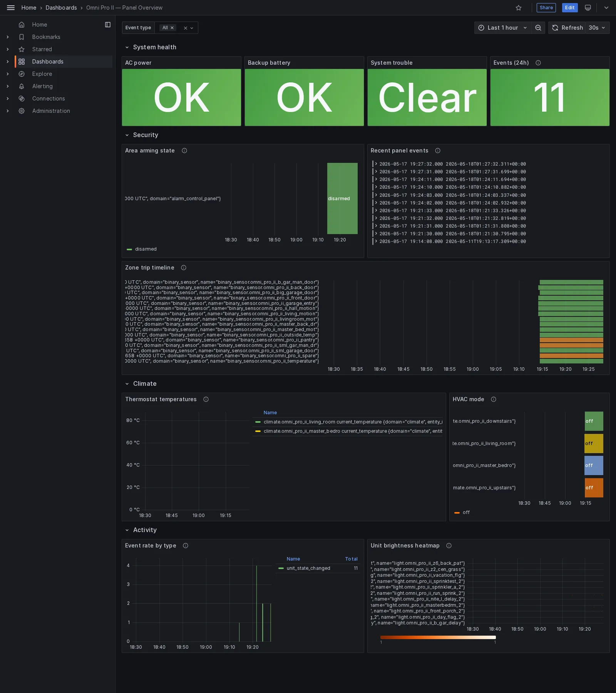Screen dimensions: 616x693
Task: Expand the Dashboards sidebar section arrow
Action: [x=8, y=62]
